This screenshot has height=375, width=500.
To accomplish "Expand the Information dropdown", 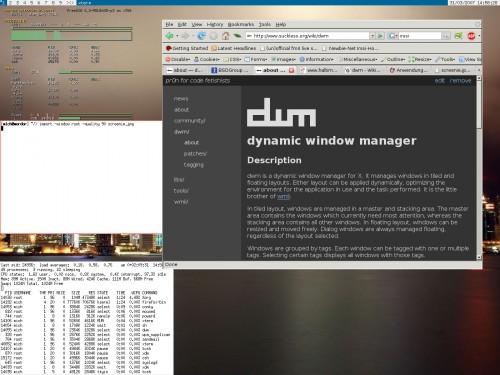I will (317, 59).
